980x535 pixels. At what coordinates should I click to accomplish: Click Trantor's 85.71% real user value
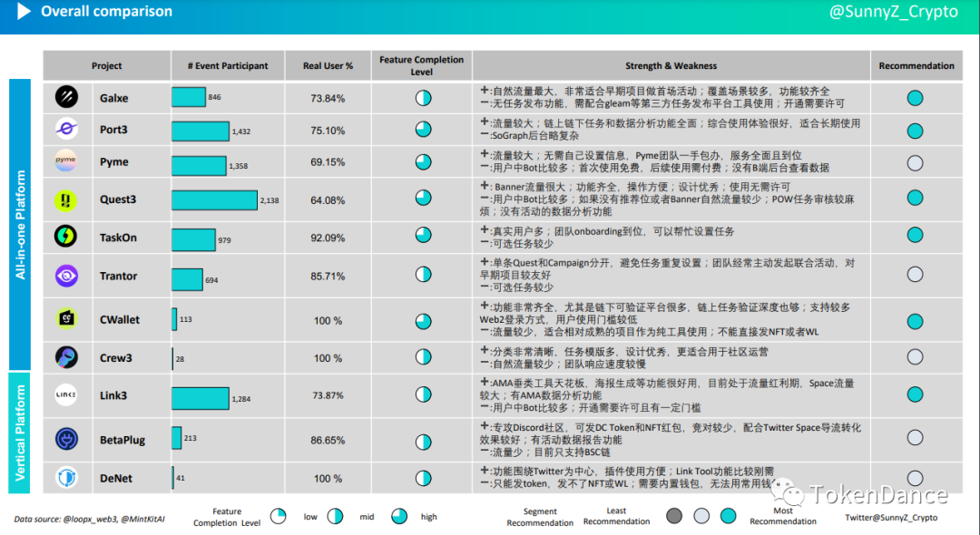[x=328, y=276]
